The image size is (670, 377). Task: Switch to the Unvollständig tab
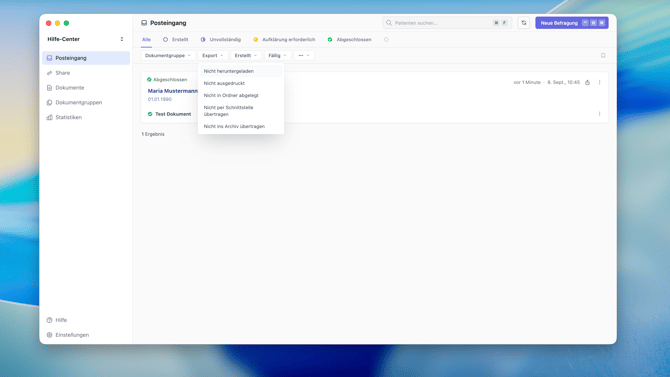[x=221, y=40]
